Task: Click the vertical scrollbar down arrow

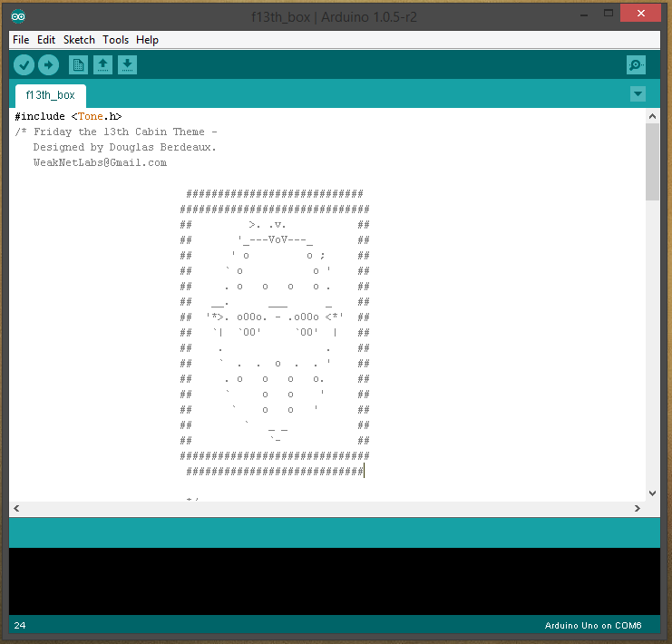Action: (x=652, y=493)
